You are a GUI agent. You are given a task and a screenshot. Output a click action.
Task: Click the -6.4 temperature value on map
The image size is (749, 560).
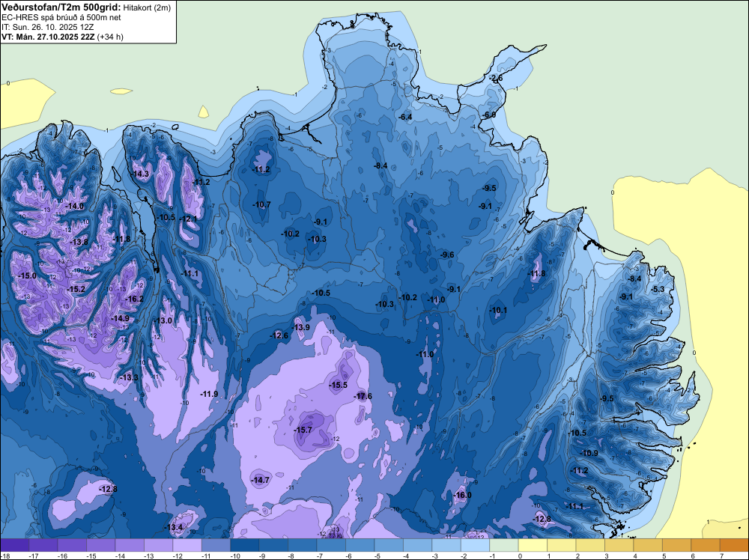[405, 117]
